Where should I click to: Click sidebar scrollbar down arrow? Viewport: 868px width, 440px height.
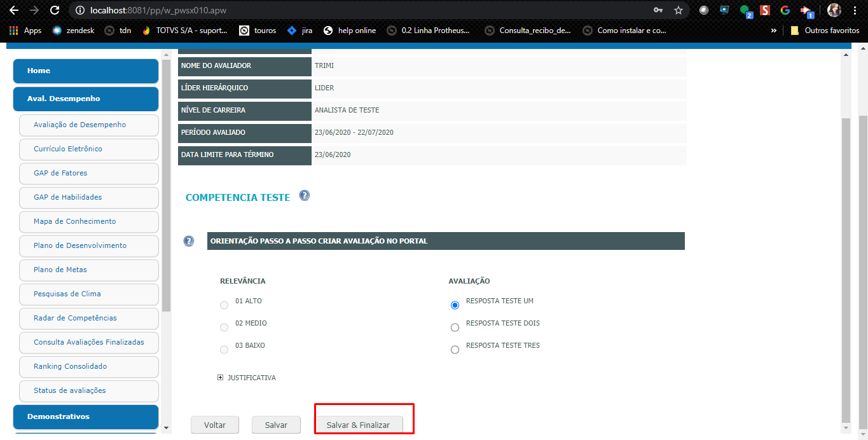[x=166, y=427]
